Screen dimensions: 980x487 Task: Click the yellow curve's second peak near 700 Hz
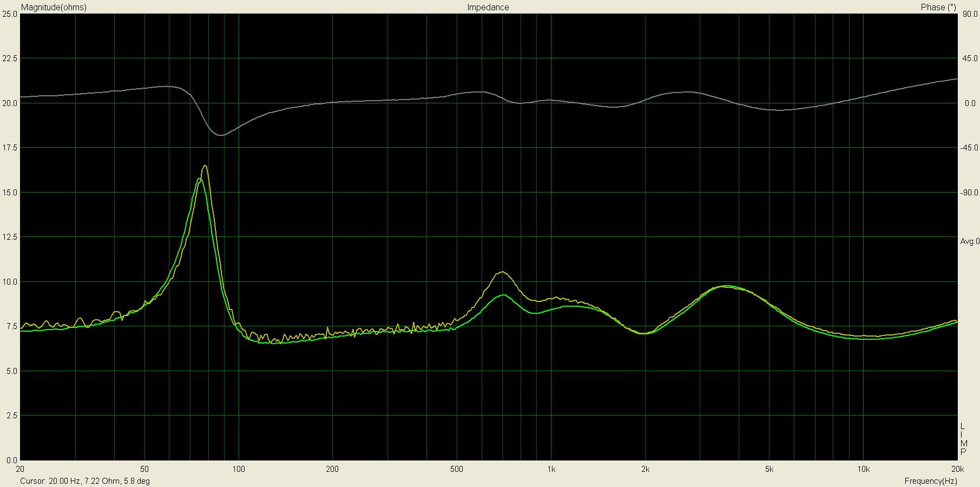(x=502, y=272)
